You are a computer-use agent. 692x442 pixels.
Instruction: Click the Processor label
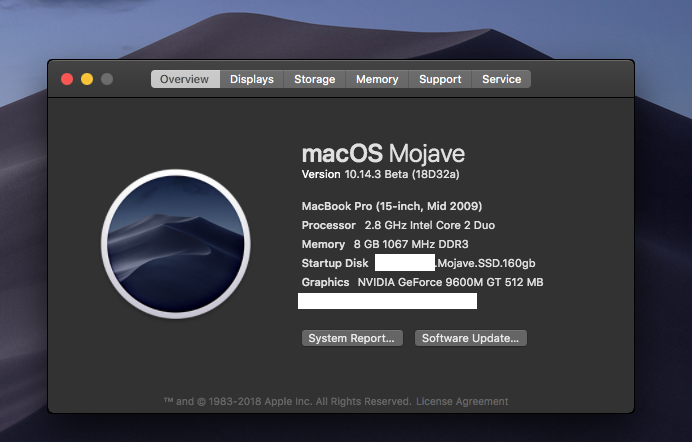328,225
